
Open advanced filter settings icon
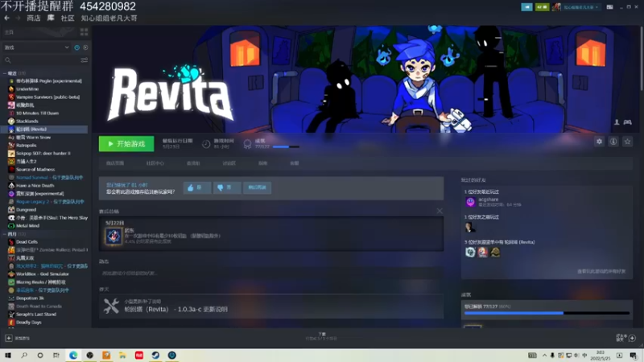[85, 60]
